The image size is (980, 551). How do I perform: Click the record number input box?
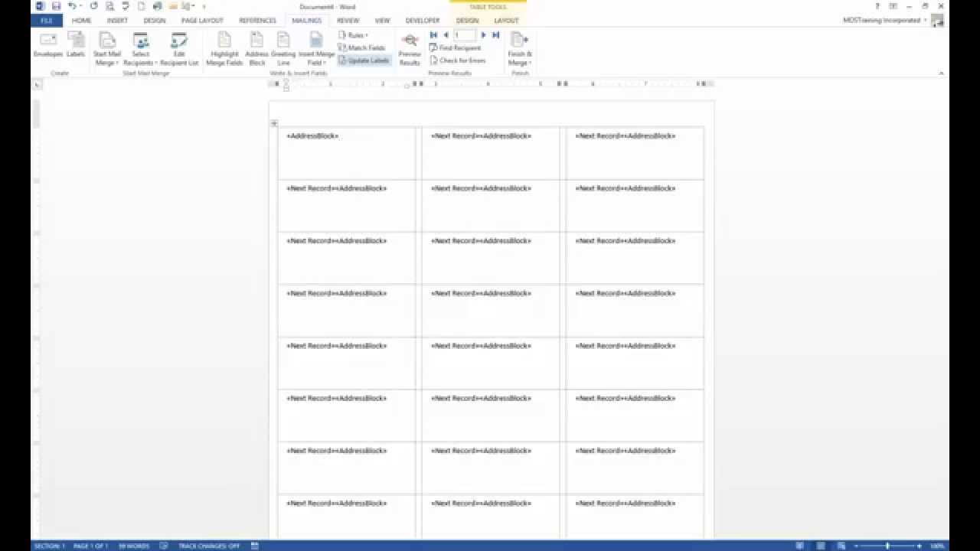tap(464, 35)
